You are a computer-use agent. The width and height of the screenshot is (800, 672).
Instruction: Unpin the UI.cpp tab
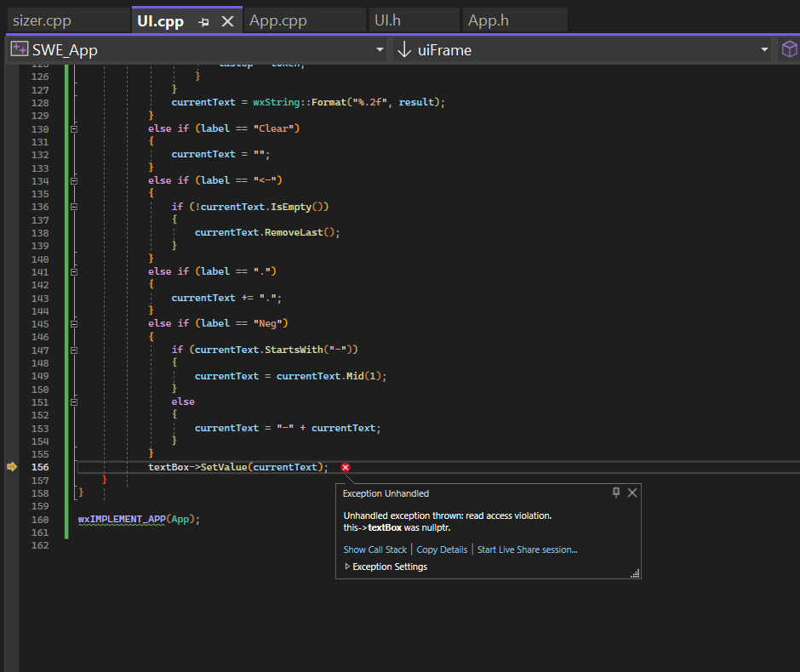[203, 20]
